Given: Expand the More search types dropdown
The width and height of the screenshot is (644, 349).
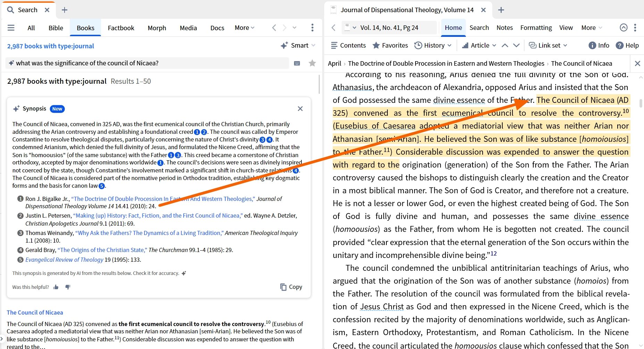Looking at the screenshot, I should [244, 28].
